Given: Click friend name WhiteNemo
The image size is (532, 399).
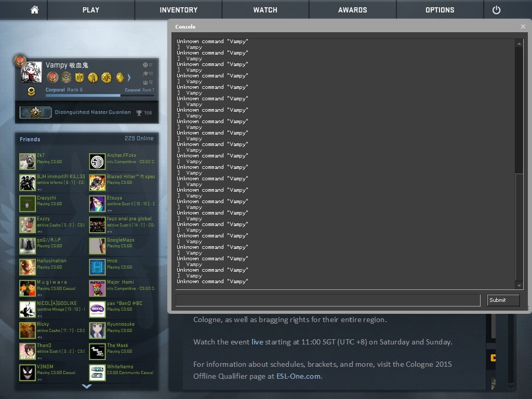Looking at the screenshot, I should coord(120,367).
